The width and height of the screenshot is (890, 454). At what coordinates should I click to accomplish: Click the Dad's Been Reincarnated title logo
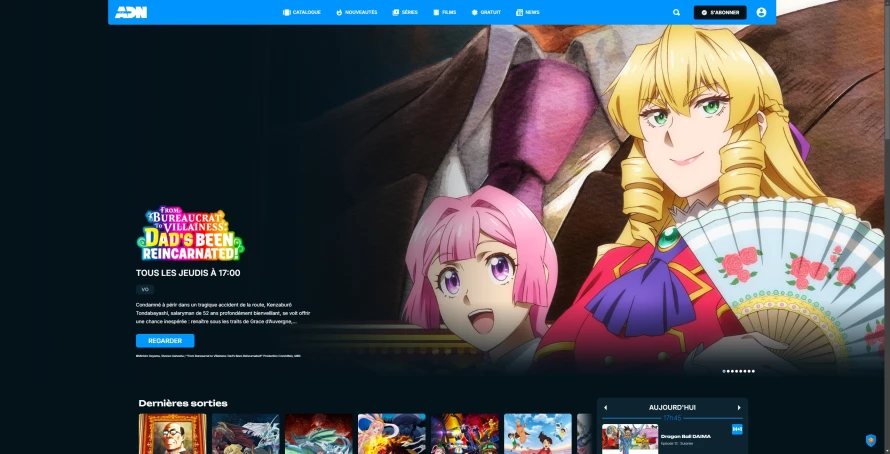(190, 233)
